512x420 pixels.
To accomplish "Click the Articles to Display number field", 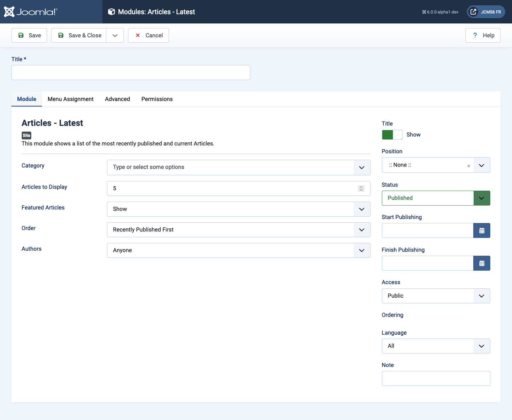I will (x=239, y=188).
